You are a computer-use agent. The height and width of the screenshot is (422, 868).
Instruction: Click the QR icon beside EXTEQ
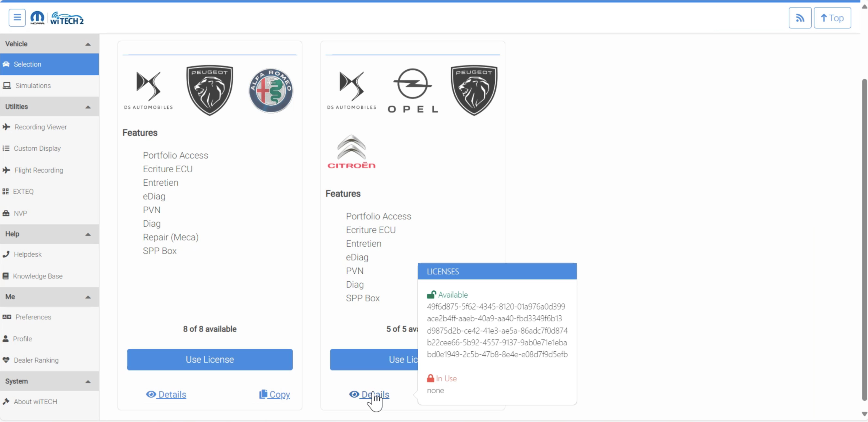click(x=5, y=191)
